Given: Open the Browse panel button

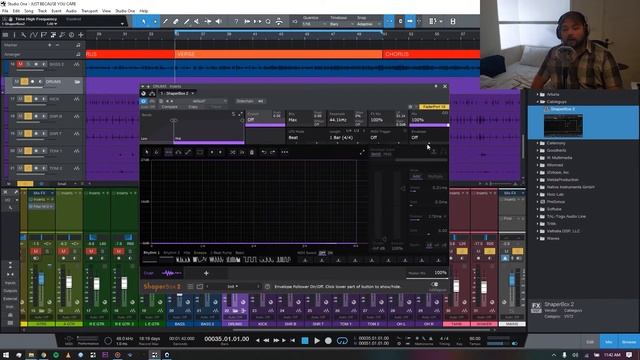Looking at the screenshot, I should coord(629,342).
